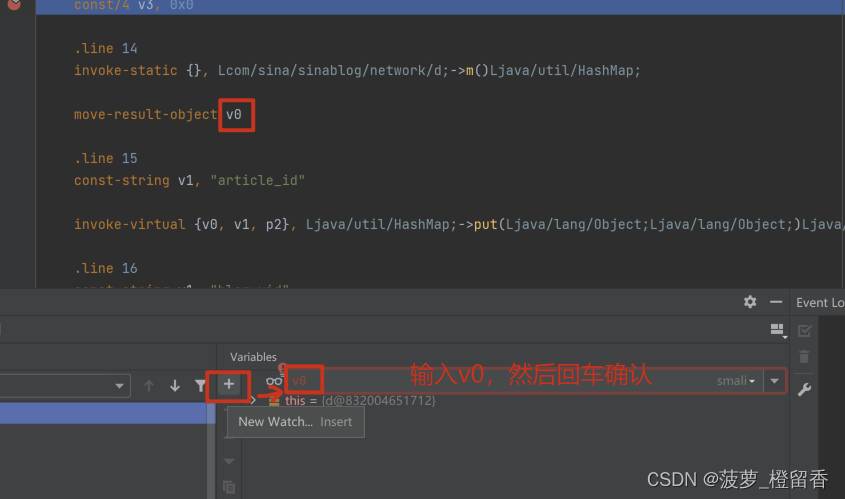
Task: Click the plus New Watch button
Action: tap(228, 384)
